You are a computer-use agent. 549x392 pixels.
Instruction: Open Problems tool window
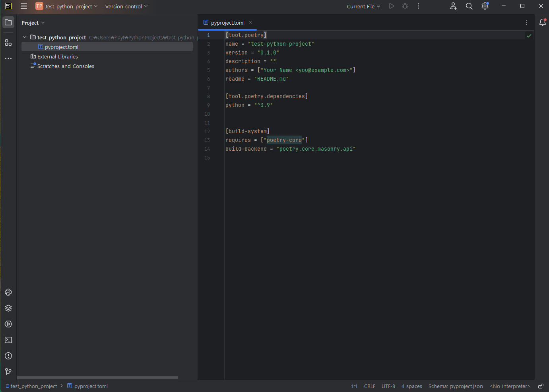8,356
